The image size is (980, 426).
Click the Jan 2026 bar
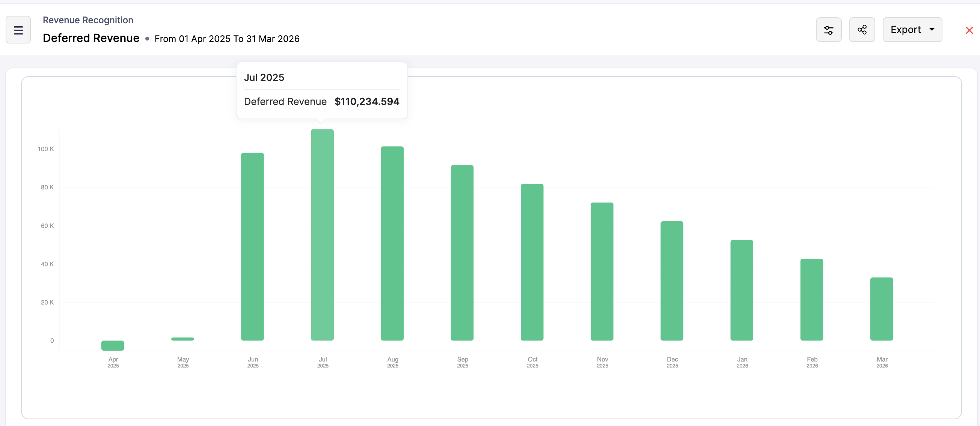point(742,291)
